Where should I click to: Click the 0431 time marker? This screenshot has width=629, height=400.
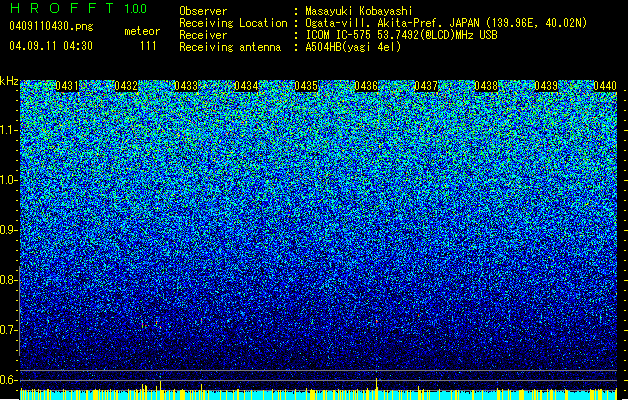tap(67, 86)
